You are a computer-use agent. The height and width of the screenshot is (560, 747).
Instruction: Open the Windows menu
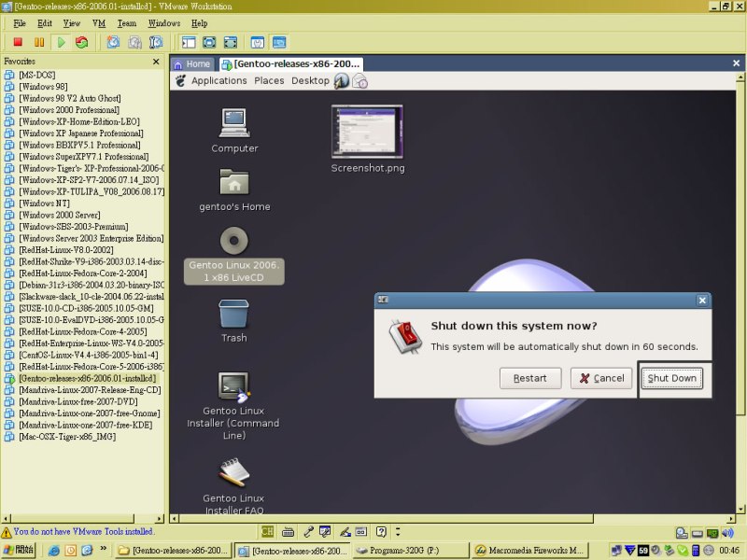(x=164, y=23)
